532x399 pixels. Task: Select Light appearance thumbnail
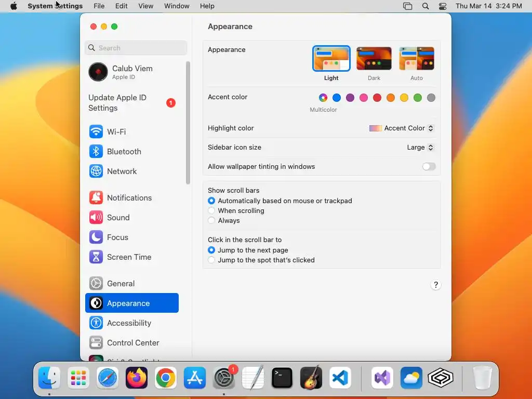[x=331, y=58]
